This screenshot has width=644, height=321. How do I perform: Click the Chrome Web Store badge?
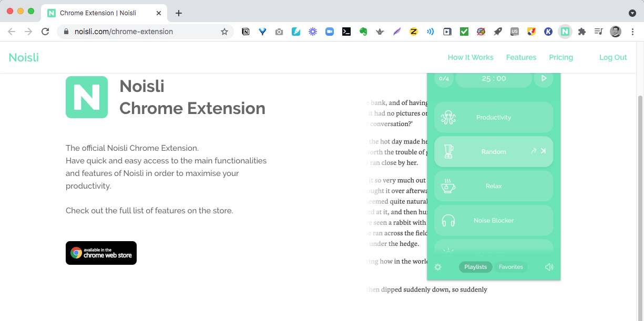(101, 253)
